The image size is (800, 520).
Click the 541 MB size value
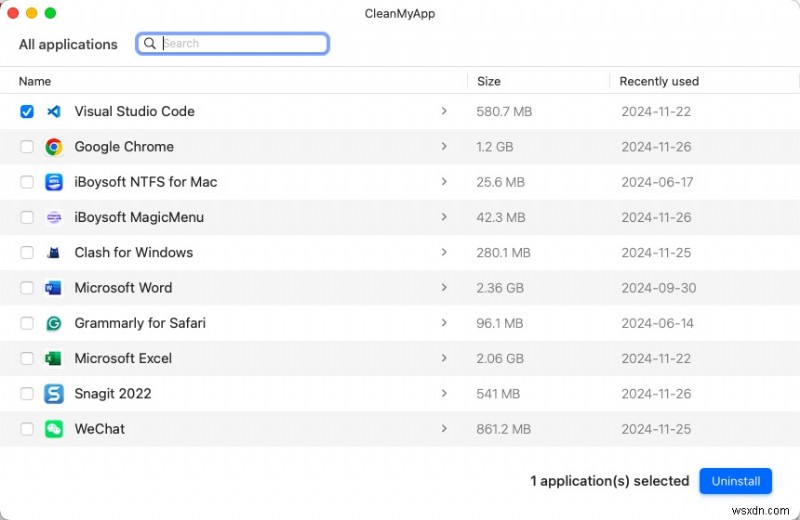coord(498,394)
